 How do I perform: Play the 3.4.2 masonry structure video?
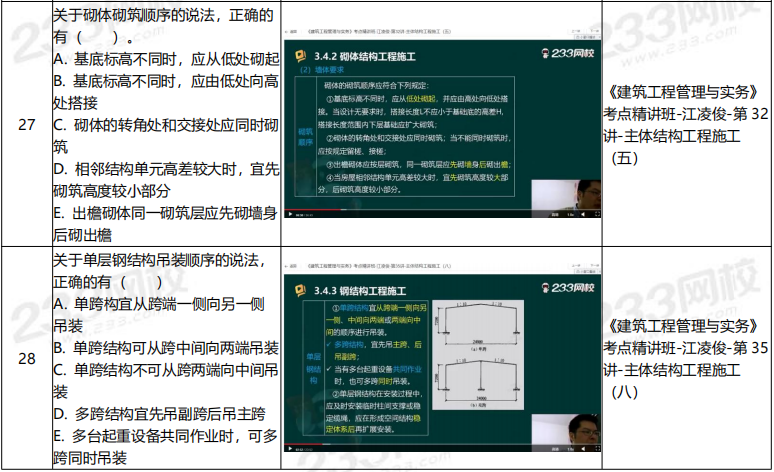click(290, 214)
